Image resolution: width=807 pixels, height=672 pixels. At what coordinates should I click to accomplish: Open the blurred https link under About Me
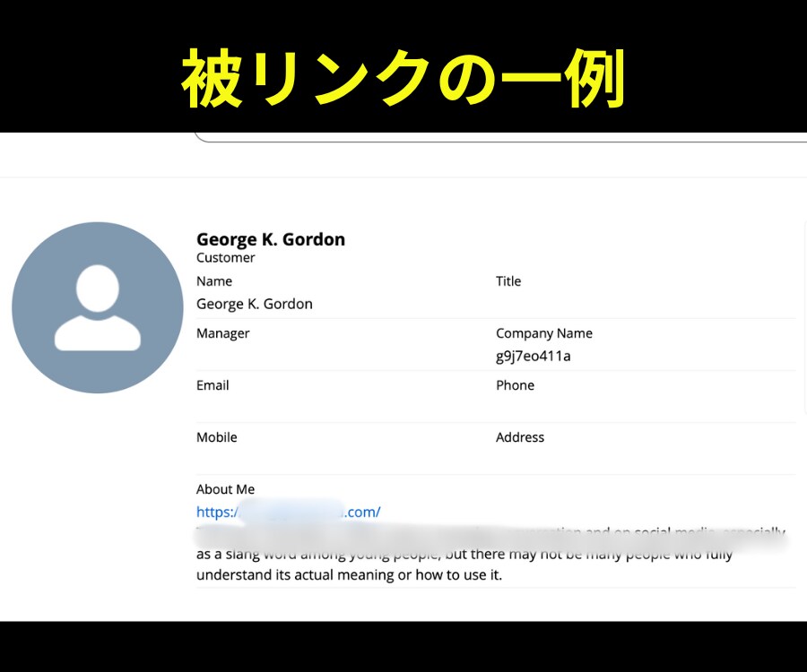point(288,512)
